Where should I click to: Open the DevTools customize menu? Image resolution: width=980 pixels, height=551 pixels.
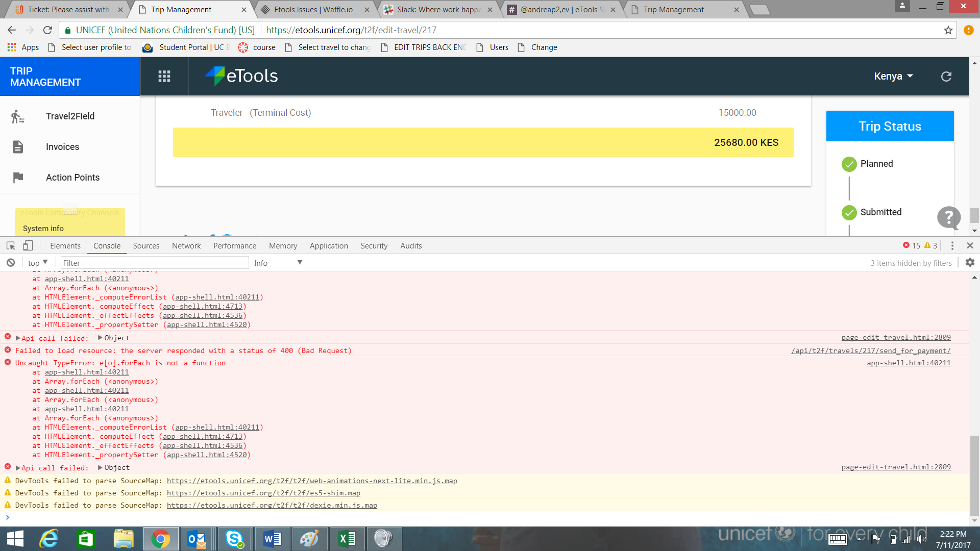[x=952, y=245]
